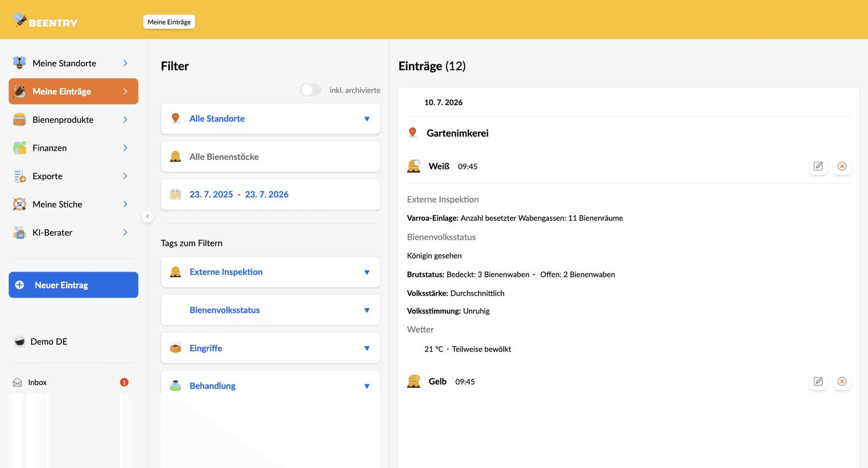Click the Volksstimmung: Unruhig line
The image size is (868, 468).
point(448,311)
